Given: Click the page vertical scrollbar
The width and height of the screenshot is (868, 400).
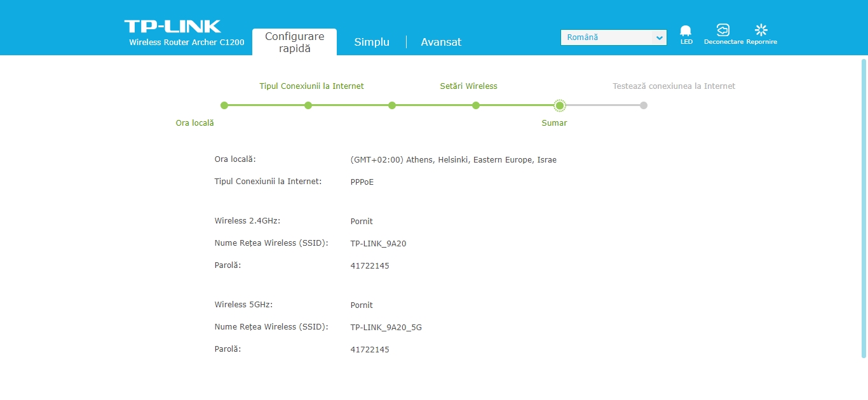Looking at the screenshot, I should tap(864, 208).
